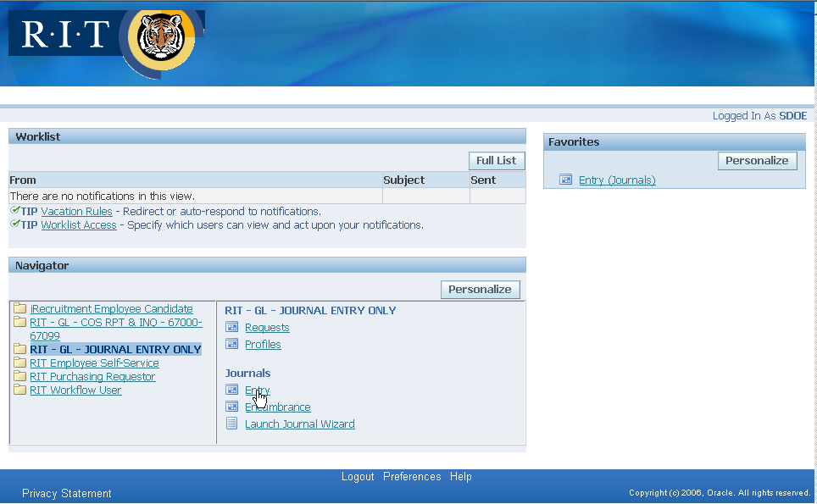
Task: Click Logout in the footer
Action: pos(358,477)
